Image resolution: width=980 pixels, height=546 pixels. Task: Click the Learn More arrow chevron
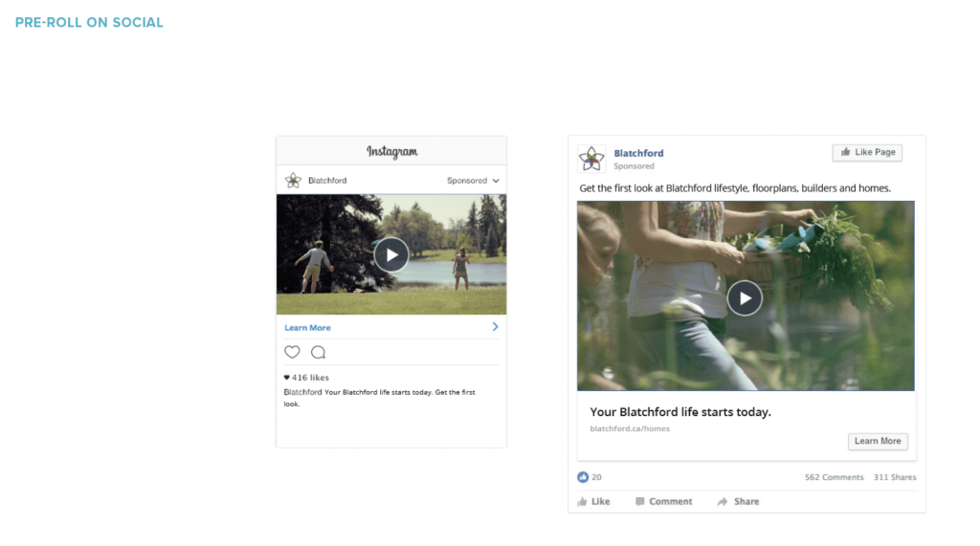click(495, 327)
